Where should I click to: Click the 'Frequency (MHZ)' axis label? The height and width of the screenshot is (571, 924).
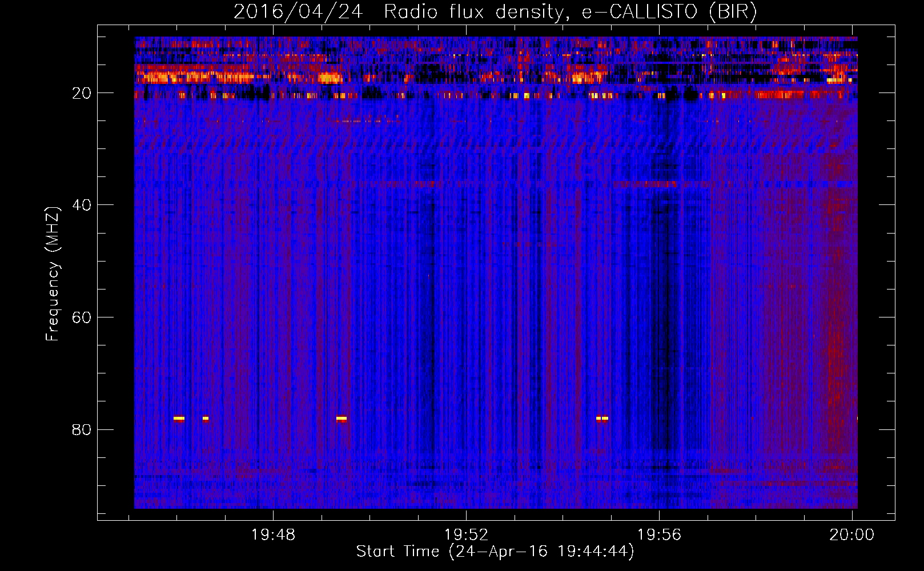point(53,274)
